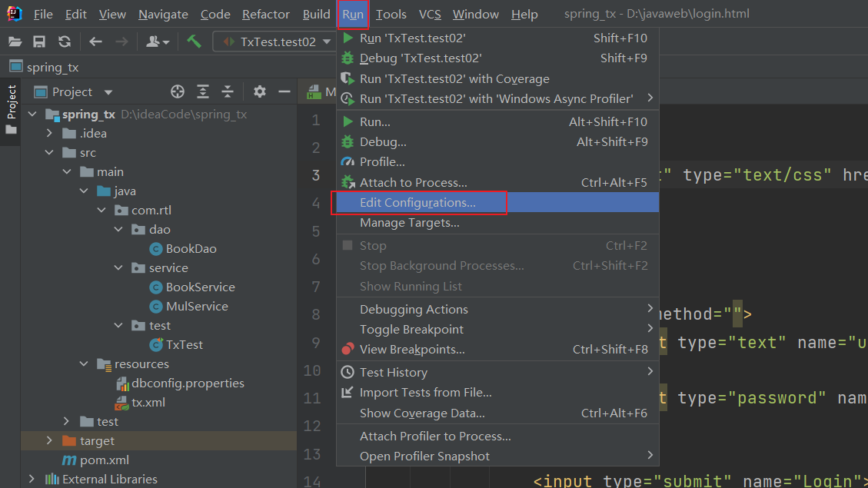Select Edit Configurations... menu entry
Image resolution: width=868 pixels, height=488 pixels.
click(x=497, y=203)
